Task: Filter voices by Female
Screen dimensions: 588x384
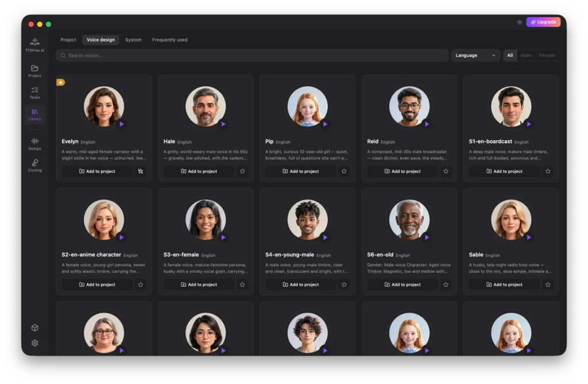Action: (547, 55)
